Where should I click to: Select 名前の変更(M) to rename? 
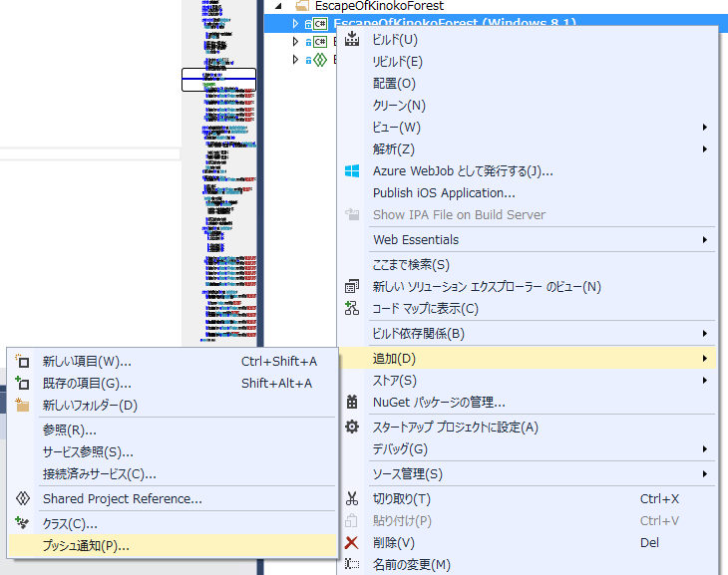(x=528, y=564)
